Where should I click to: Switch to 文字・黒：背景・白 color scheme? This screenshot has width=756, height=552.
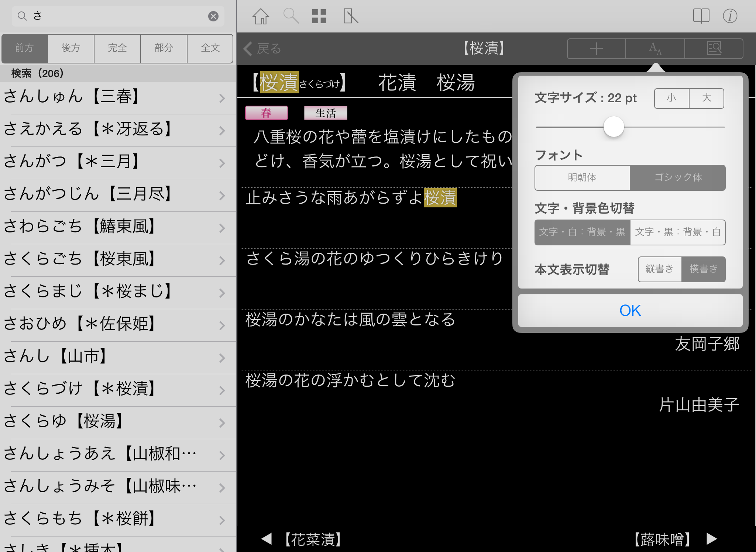click(678, 232)
